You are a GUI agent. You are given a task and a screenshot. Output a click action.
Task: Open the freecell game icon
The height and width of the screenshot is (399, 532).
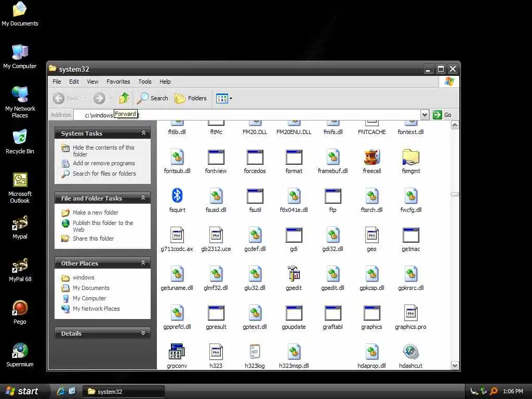372,157
